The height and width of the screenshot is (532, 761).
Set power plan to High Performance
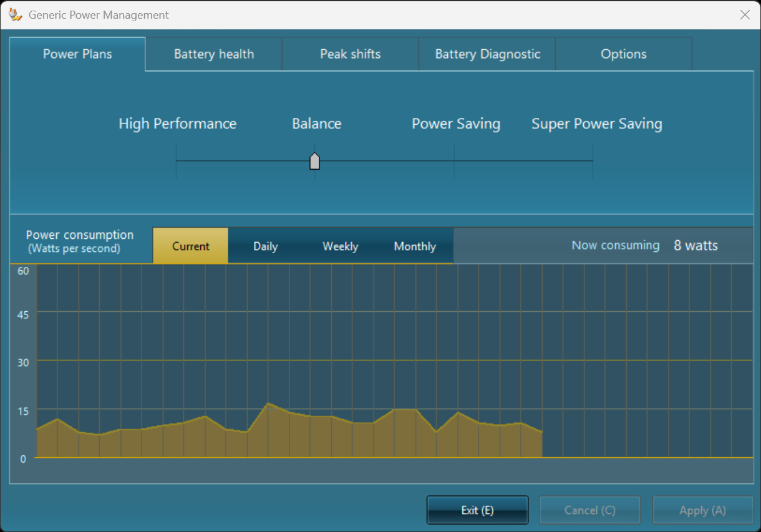[177, 161]
